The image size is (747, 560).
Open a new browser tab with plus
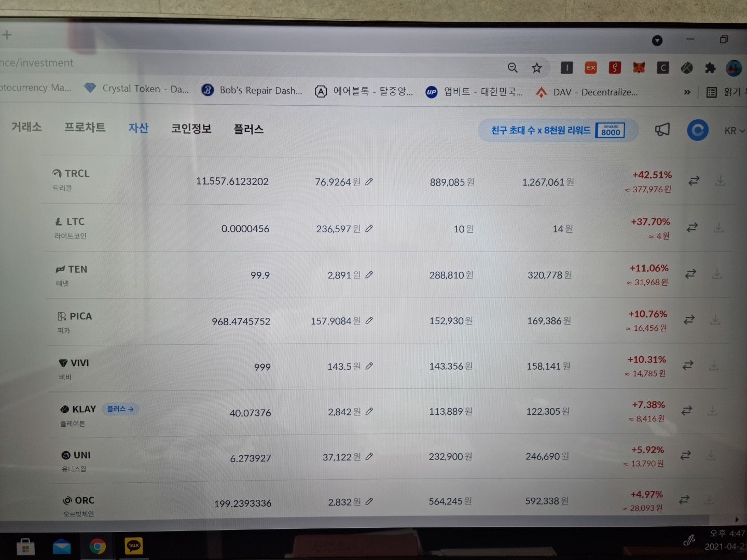(7, 35)
